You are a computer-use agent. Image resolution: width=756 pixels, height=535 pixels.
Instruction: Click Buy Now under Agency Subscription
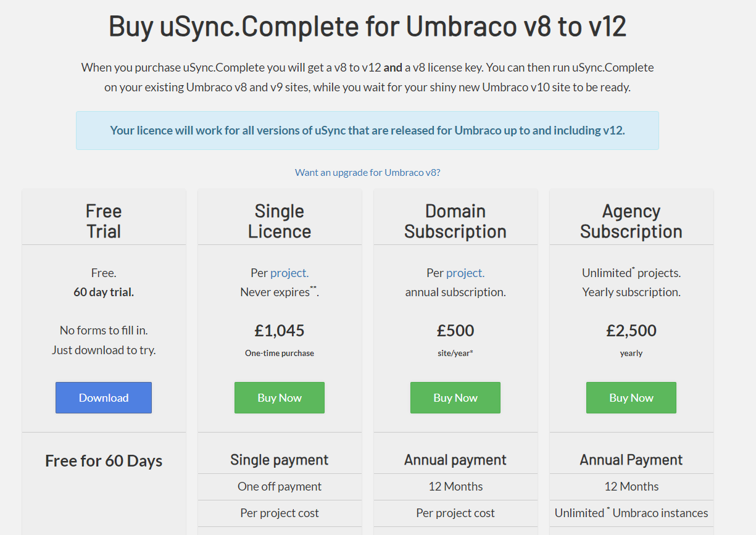click(631, 397)
